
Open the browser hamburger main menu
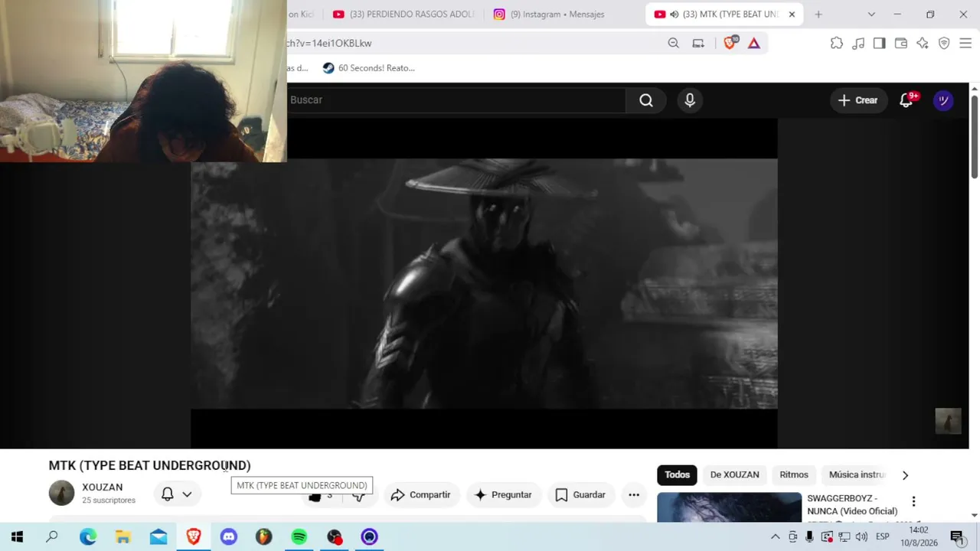pos(965,44)
